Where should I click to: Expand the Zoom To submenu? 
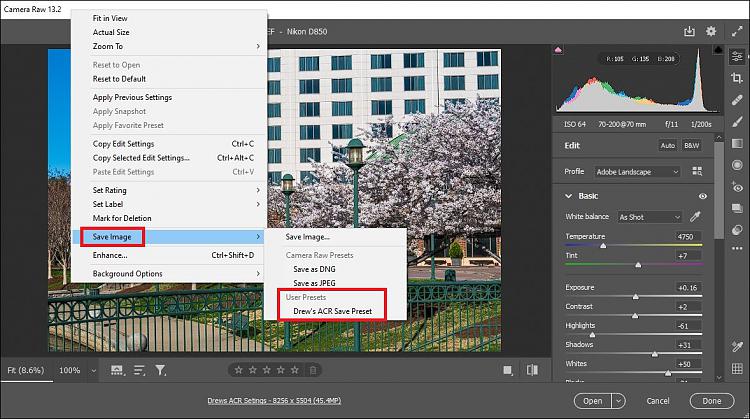click(x=169, y=46)
